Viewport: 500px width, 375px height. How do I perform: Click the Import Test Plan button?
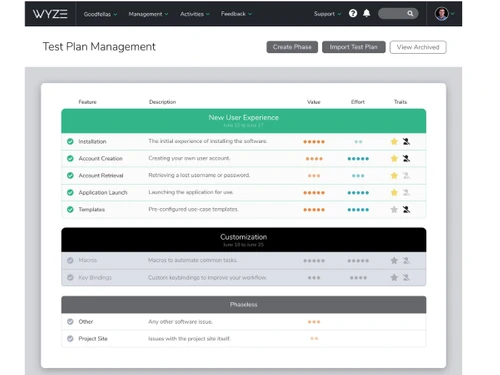354,47
